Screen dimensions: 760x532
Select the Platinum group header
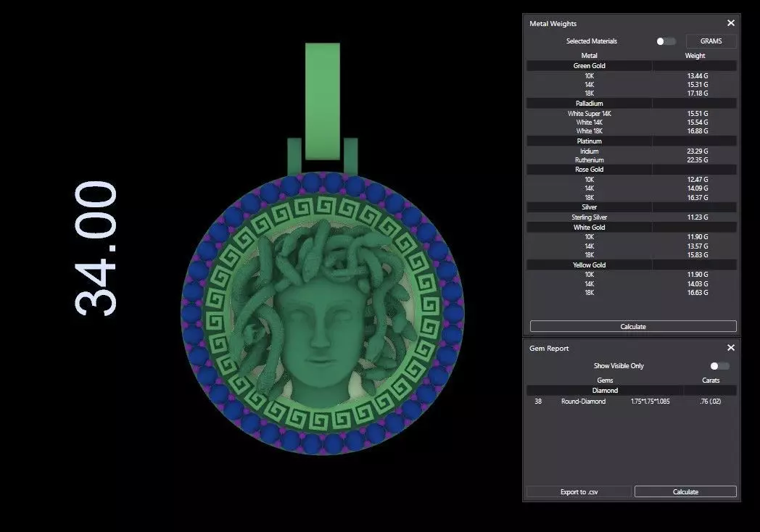click(632, 141)
